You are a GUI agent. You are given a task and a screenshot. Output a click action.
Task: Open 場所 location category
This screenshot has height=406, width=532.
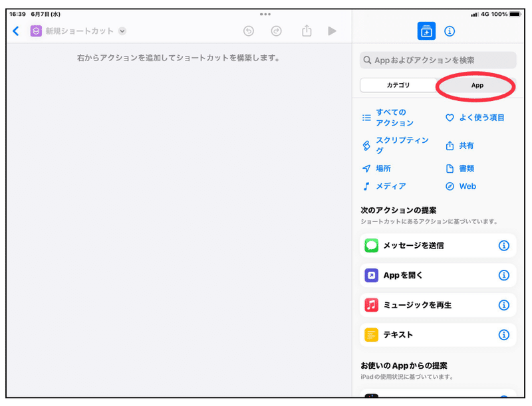click(376, 168)
